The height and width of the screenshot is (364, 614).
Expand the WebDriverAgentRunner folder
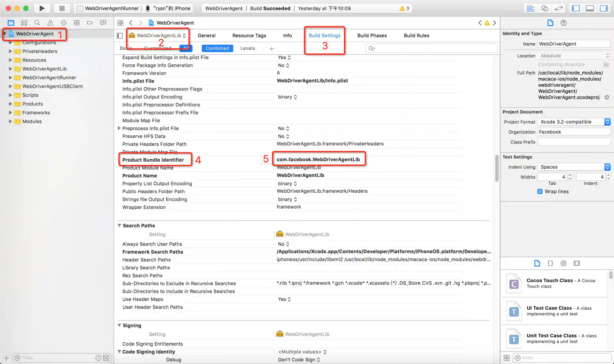coord(11,77)
